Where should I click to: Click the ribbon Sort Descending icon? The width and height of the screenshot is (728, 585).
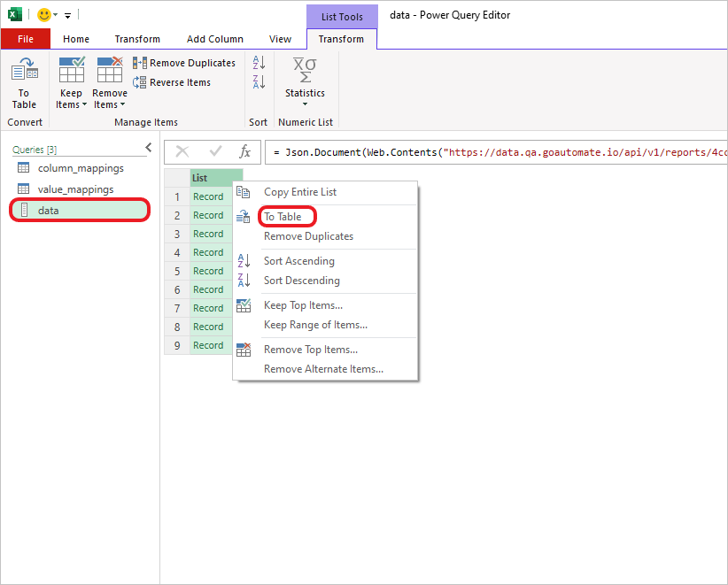point(259,81)
